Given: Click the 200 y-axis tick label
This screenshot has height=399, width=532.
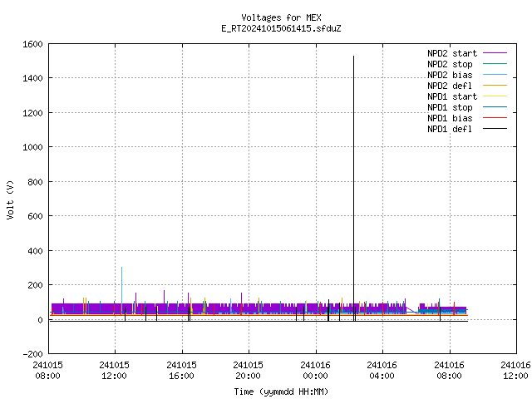Looking at the screenshot, I should coord(35,285).
